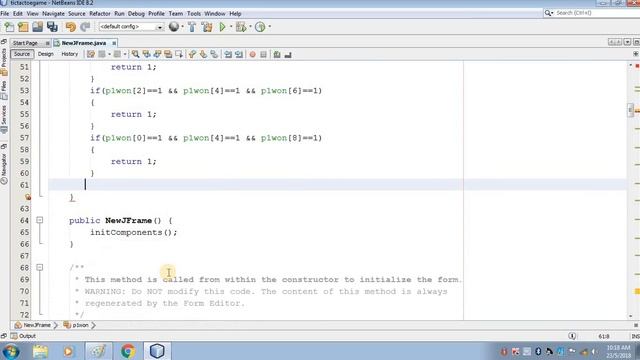Shift Line Left icon

click(228, 54)
